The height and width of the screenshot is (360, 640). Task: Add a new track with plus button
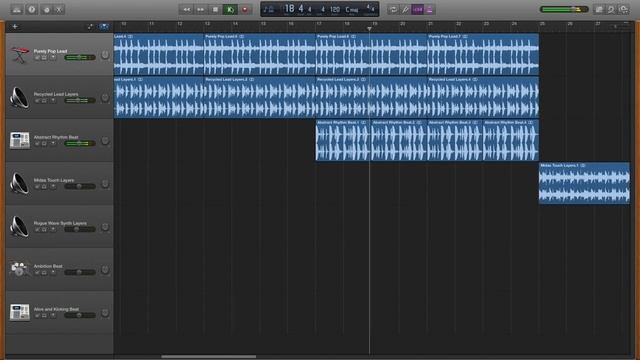tap(15, 27)
